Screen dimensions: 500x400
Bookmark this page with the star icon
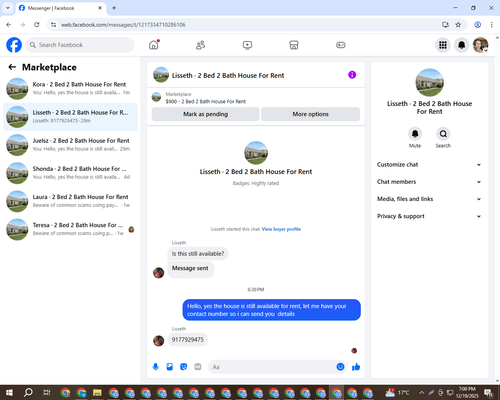[x=458, y=25]
